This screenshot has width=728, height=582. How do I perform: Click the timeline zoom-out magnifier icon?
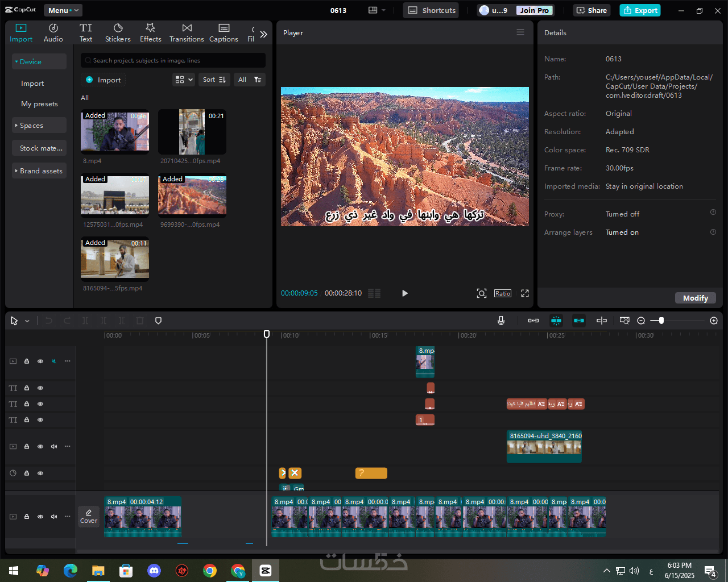(x=641, y=321)
